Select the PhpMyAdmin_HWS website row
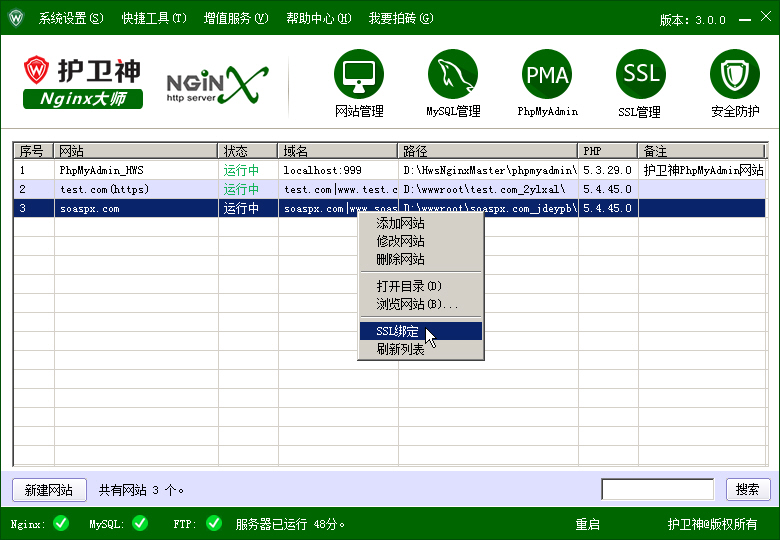 pos(135,171)
